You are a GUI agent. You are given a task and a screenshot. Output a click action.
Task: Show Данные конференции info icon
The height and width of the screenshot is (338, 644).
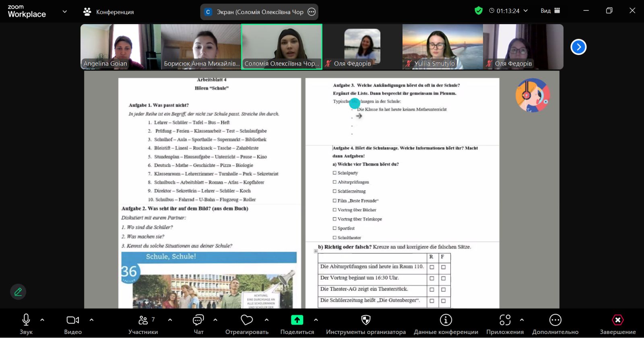(x=446, y=320)
